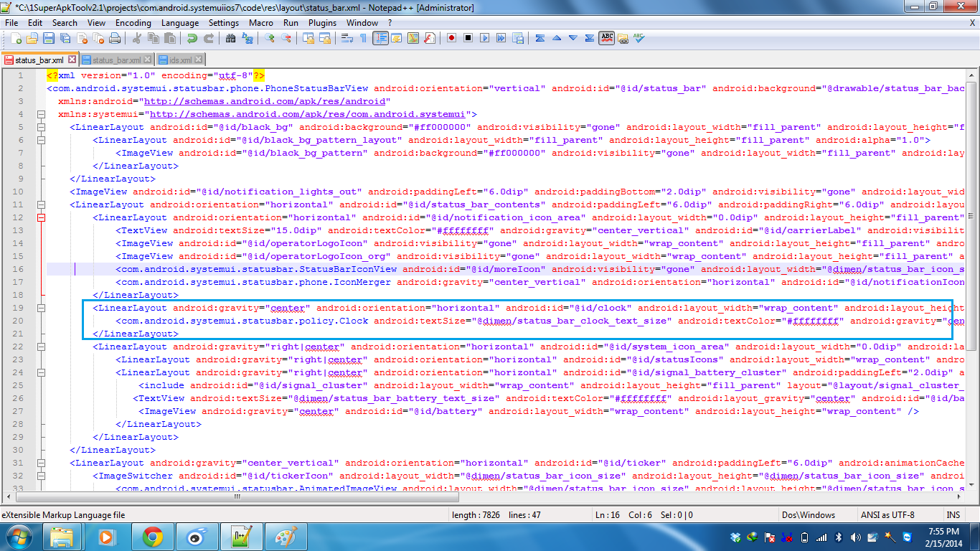This screenshot has height=551, width=980.
Task: Click the Zoom In magnifier icon
Action: (x=270, y=38)
